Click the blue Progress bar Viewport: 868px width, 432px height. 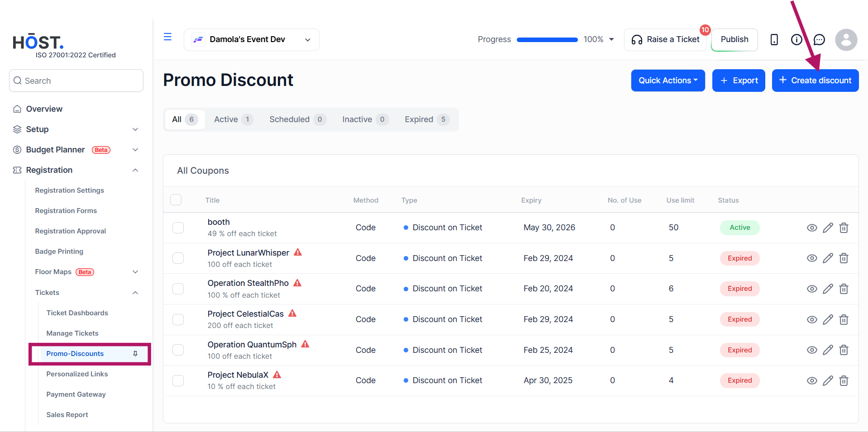547,40
